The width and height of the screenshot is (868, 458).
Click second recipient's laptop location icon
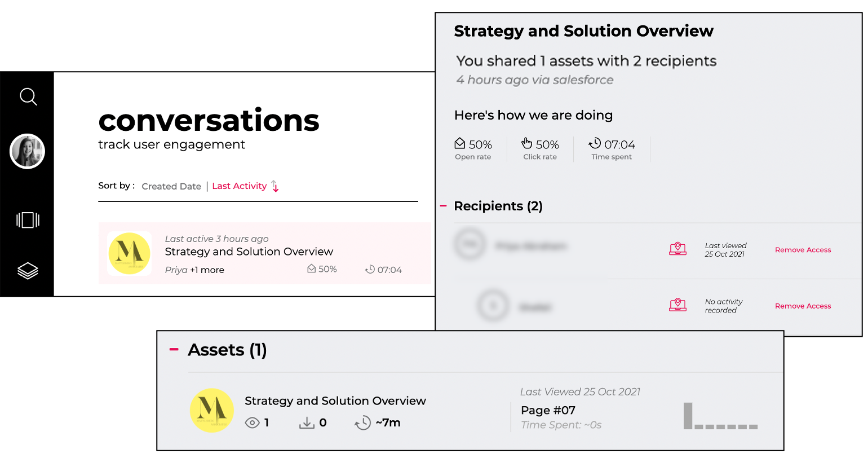tap(677, 305)
